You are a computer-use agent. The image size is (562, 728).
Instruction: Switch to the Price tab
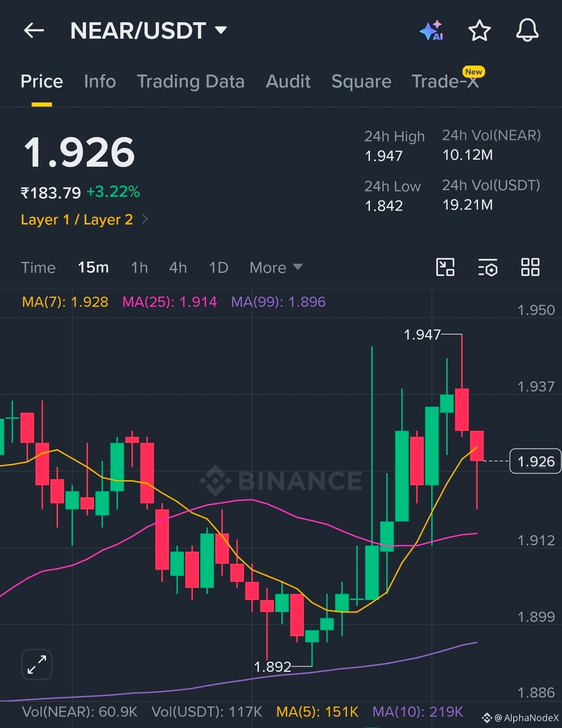click(x=42, y=82)
